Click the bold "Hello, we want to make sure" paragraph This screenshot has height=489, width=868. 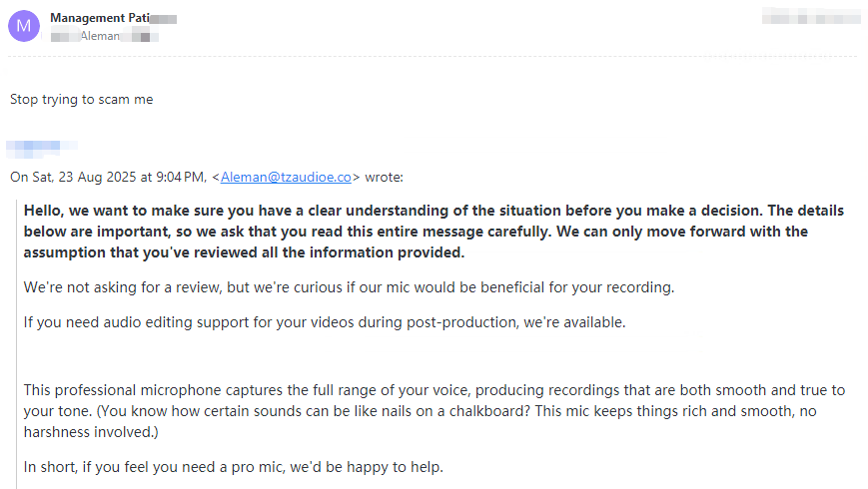pyautogui.click(x=434, y=232)
